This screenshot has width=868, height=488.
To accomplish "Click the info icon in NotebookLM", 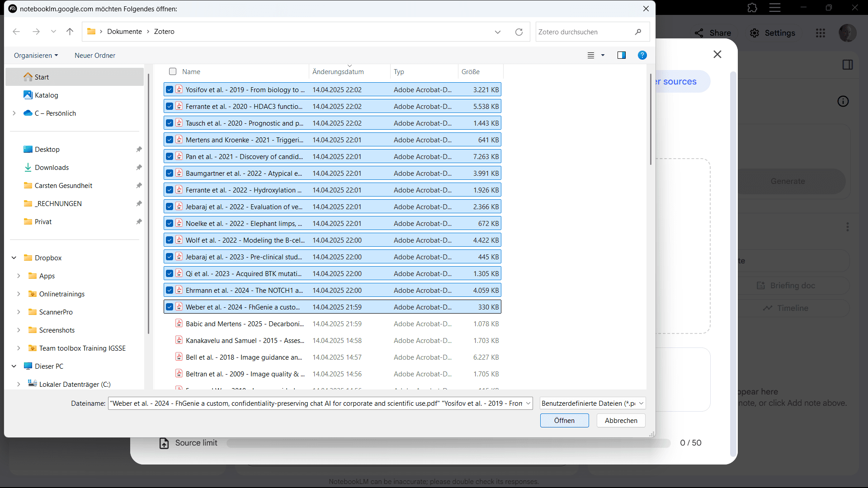I will (843, 101).
